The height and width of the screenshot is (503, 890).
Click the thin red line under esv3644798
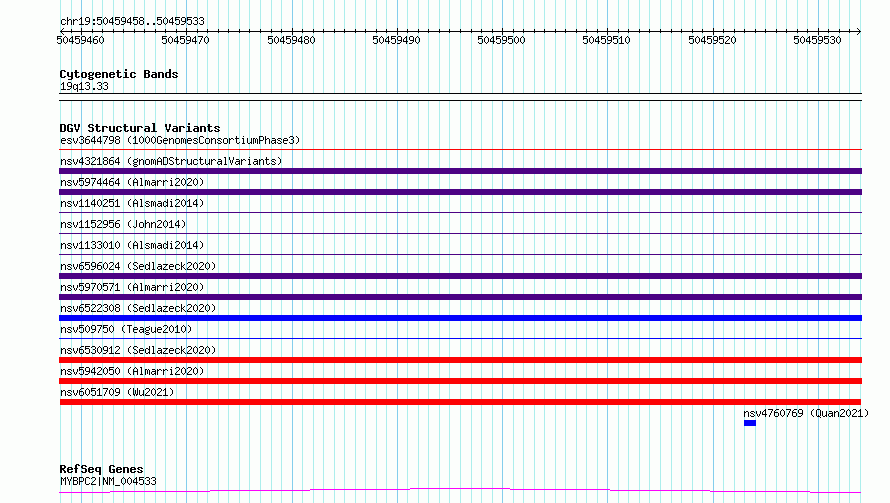click(460, 150)
